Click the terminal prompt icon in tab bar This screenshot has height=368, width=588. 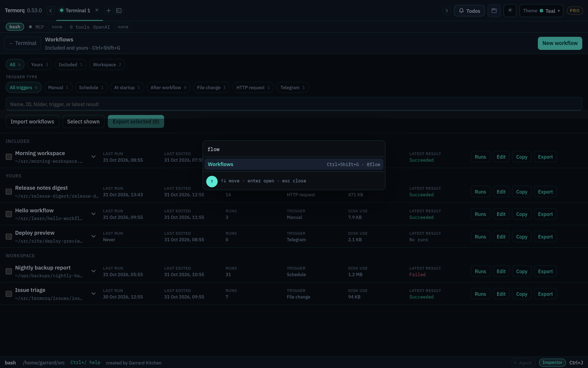tap(119, 11)
